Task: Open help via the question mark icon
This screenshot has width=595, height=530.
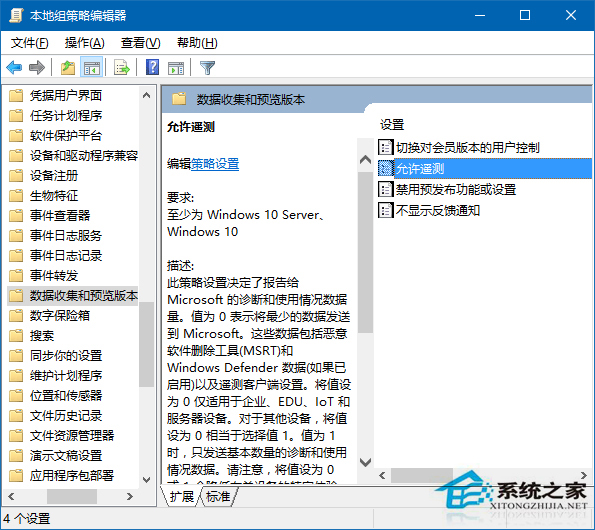Action: click(x=153, y=67)
